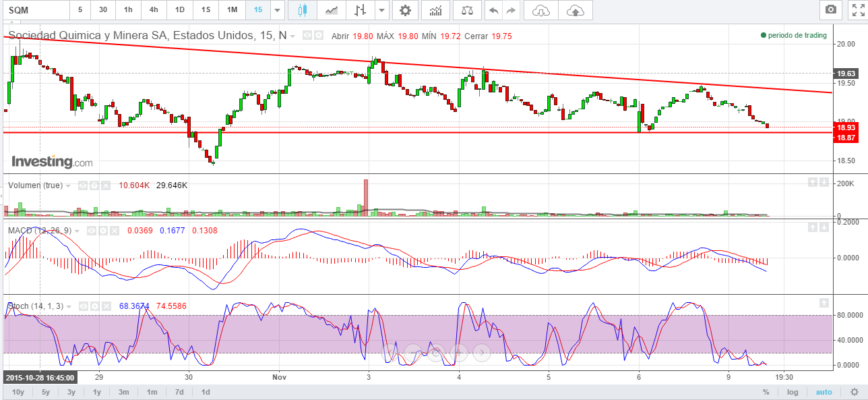Screen dimensions: 868x400
Task: Select the candlestick chart style icon
Action: coord(301,10)
